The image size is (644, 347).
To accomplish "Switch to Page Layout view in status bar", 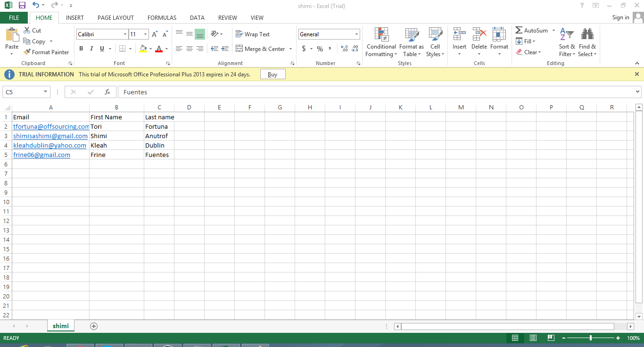I will pyautogui.click(x=533, y=338).
